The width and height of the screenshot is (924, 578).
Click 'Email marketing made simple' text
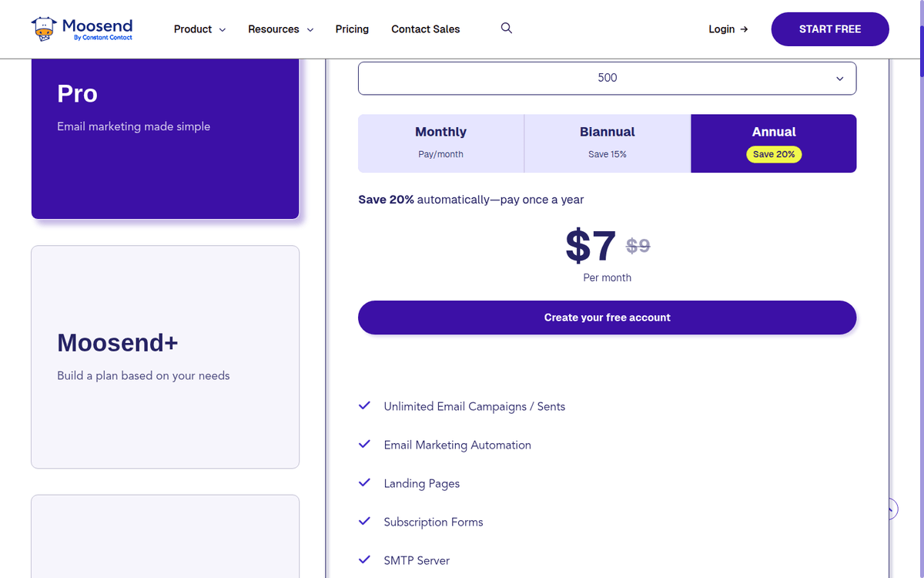tap(134, 126)
